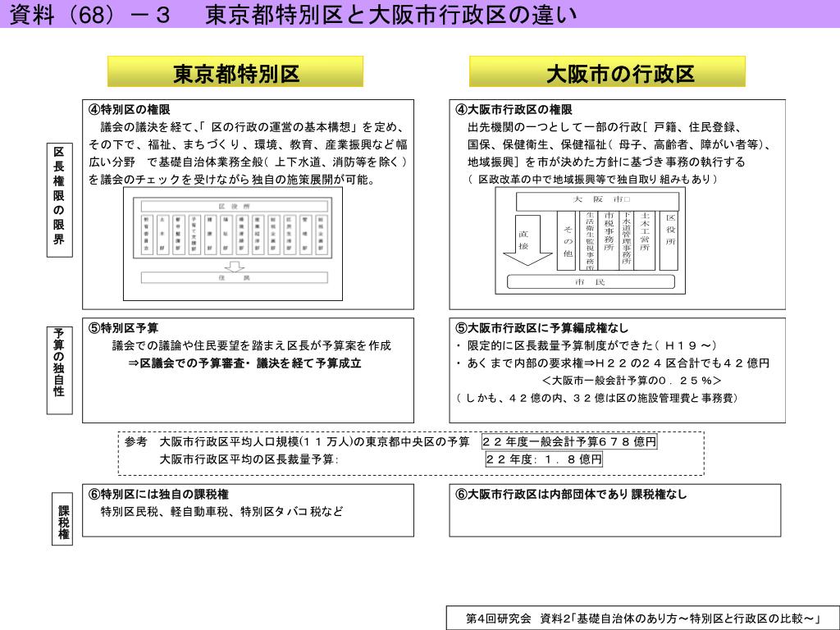Image resolution: width=840 pixels, height=630 pixels.
Task: Click the slide title '東京都特別区と大阪市行政区の違い'
Action: pyautogui.click(x=391, y=15)
